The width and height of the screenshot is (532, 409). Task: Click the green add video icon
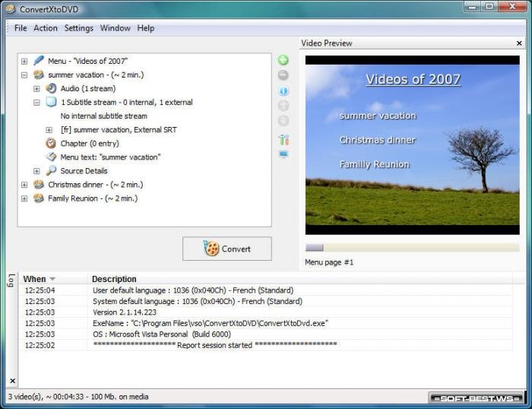[x=283, y=60]
